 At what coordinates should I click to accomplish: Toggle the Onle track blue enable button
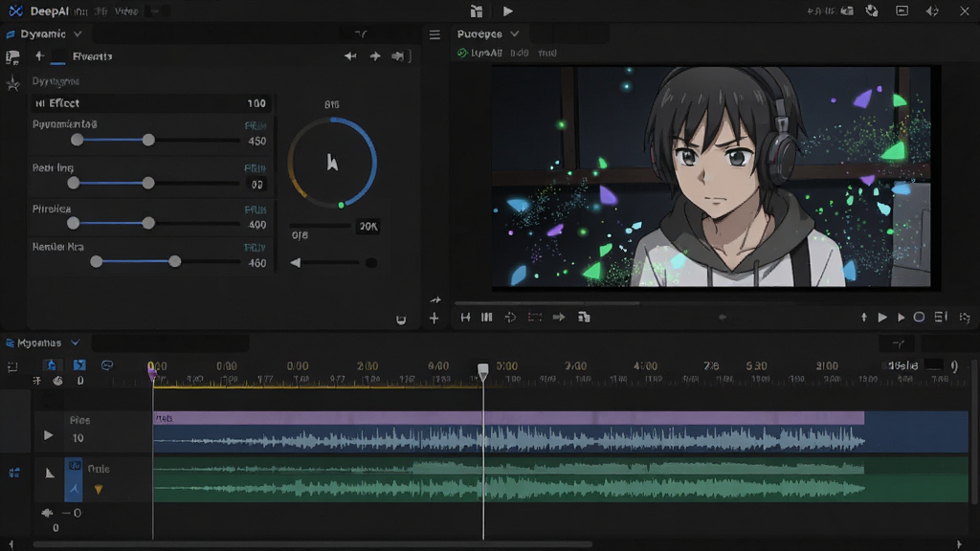pyautogui.click(x=74, y=479)
